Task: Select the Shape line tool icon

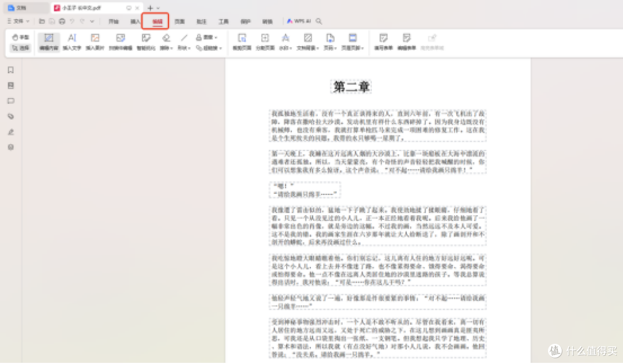Action: click(183, 37)
